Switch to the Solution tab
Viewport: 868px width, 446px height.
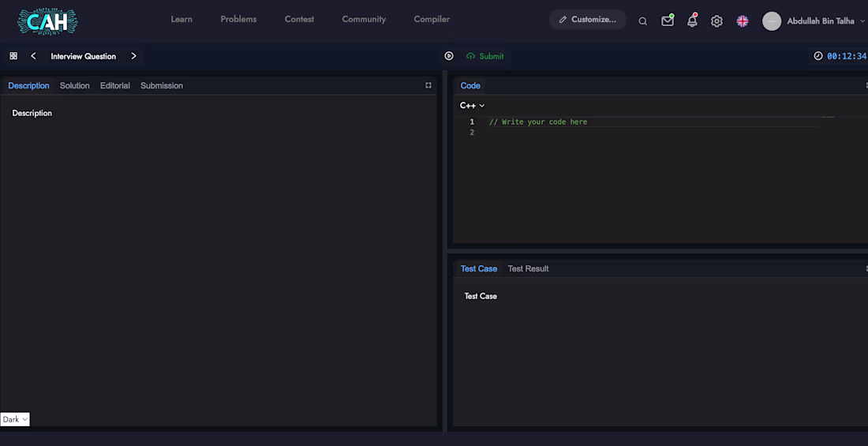[75, 85]
